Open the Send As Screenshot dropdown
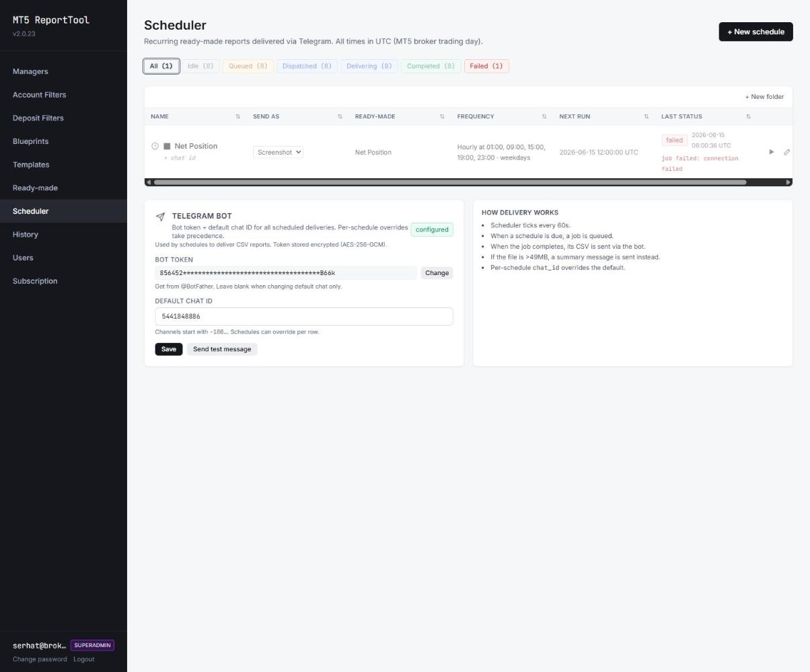Screen dimensions: 810x672 278,152
